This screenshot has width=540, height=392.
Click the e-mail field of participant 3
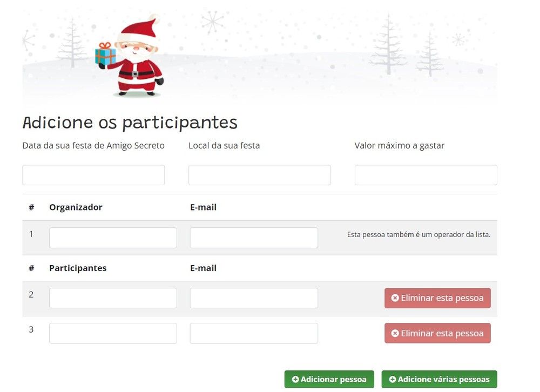(x=253, y=333)
